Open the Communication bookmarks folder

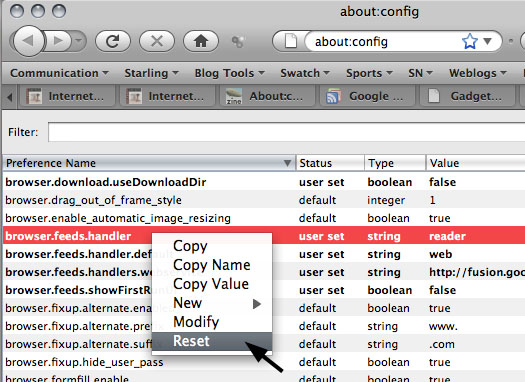click(59, 73)
